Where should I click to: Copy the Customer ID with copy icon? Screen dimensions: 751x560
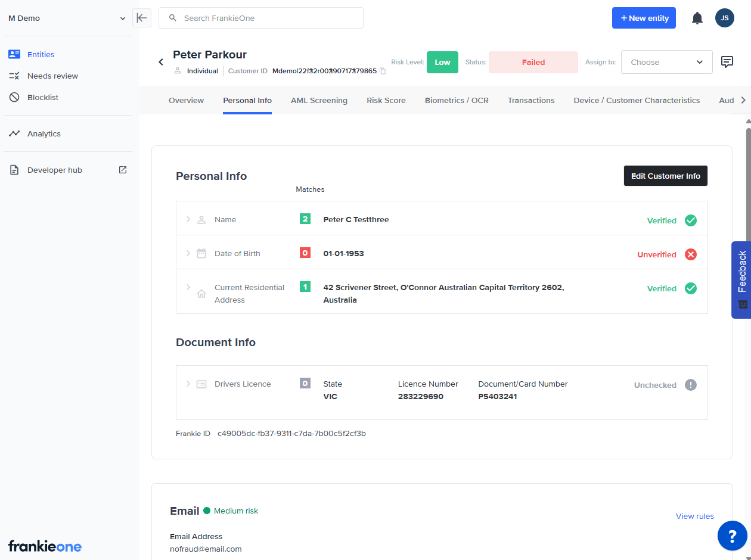point(383,71)
